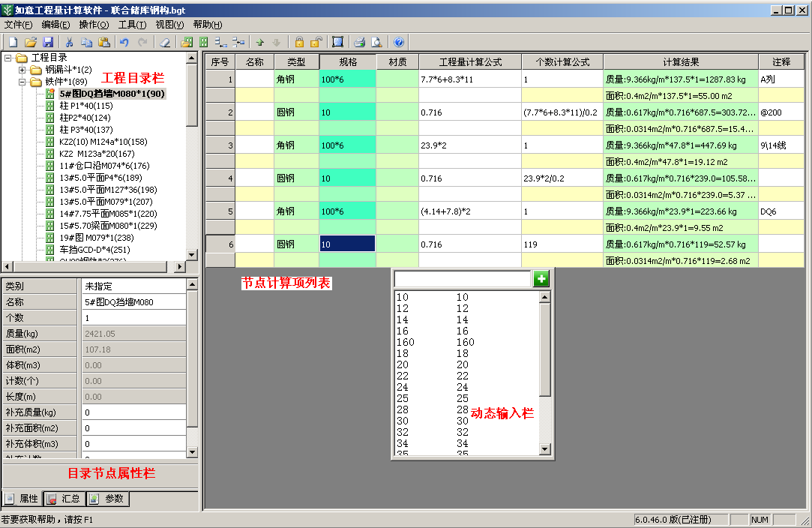The height and width of the screenshot is (528, 812).
Task: Open help with the blue question mark icon
Action: (x=399, y=42)
